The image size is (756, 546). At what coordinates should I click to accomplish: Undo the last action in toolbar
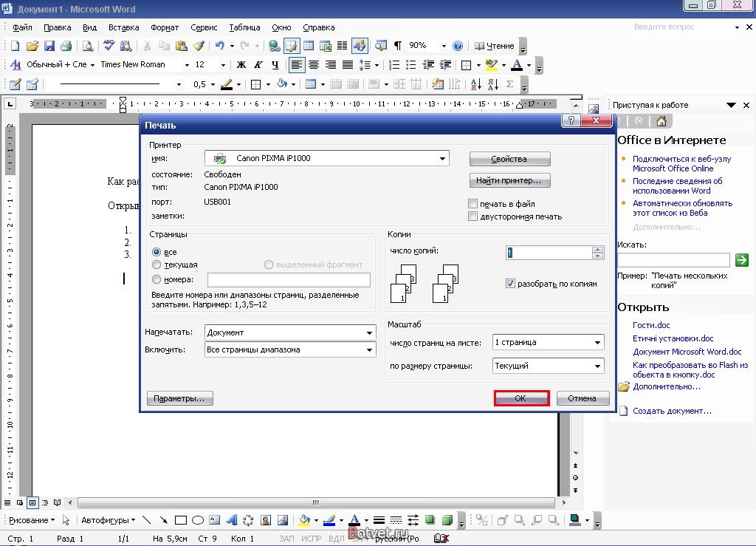[220, 46]
